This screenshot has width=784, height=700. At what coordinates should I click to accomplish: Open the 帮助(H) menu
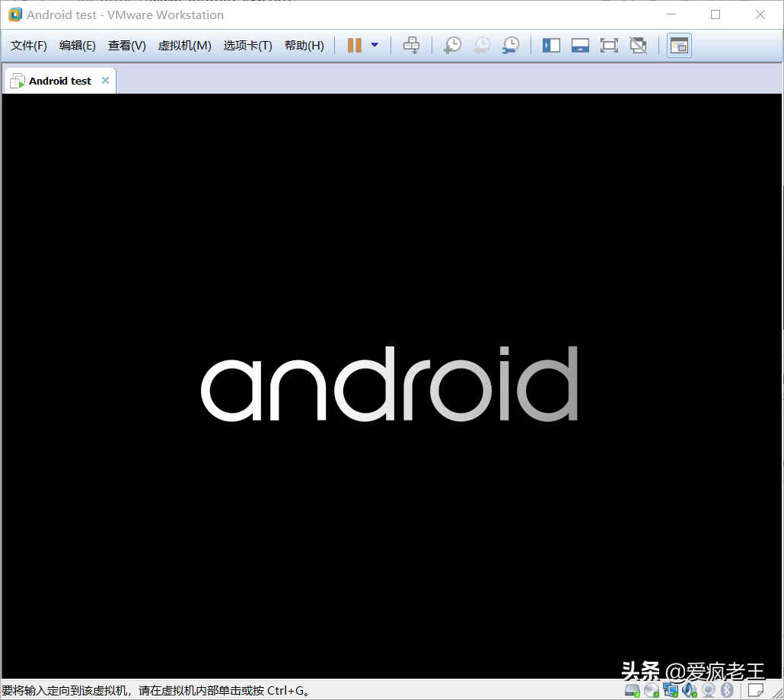304,46
